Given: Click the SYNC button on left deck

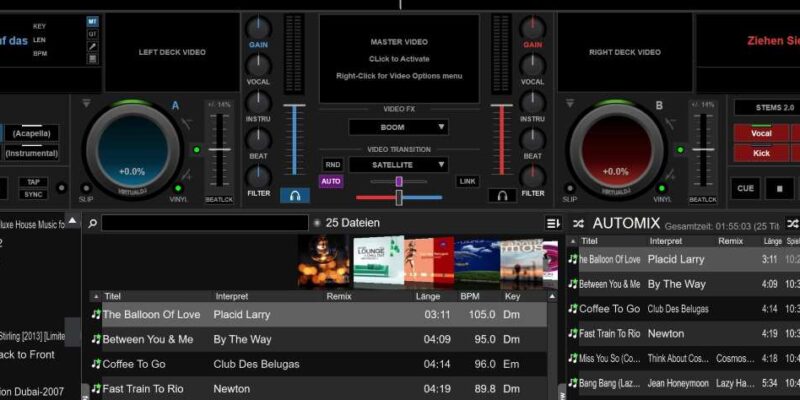Looking at the screenshot, I should (33, 194).
